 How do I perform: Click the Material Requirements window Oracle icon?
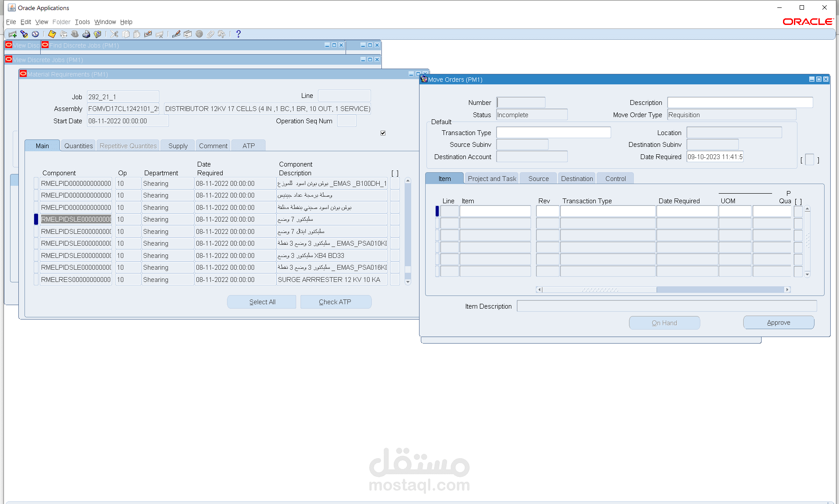(23, 73)
